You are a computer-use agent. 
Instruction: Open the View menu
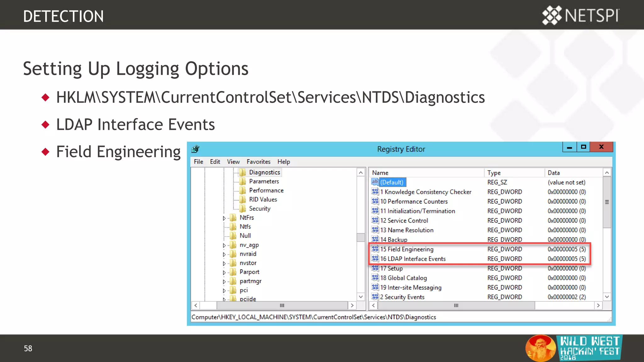tap(233, 162)
